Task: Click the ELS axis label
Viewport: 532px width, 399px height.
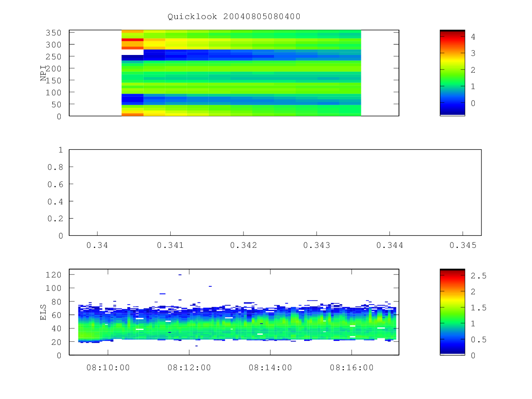Action: click(x=43, y=312)
